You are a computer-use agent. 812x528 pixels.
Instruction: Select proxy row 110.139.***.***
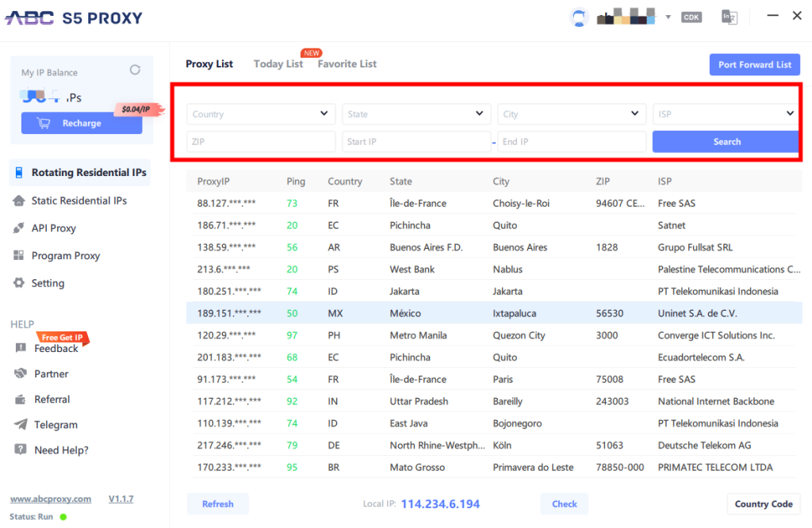click(x=494, y=423)
